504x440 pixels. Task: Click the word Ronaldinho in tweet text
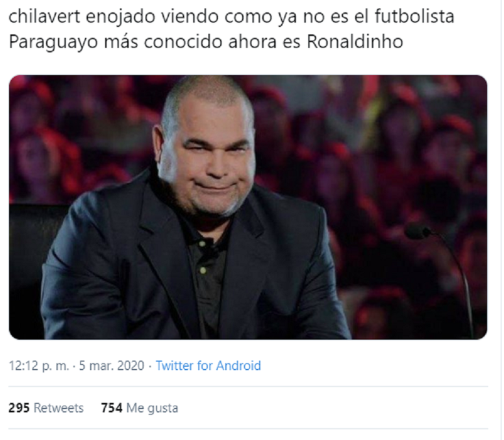(x=355, y=42)
